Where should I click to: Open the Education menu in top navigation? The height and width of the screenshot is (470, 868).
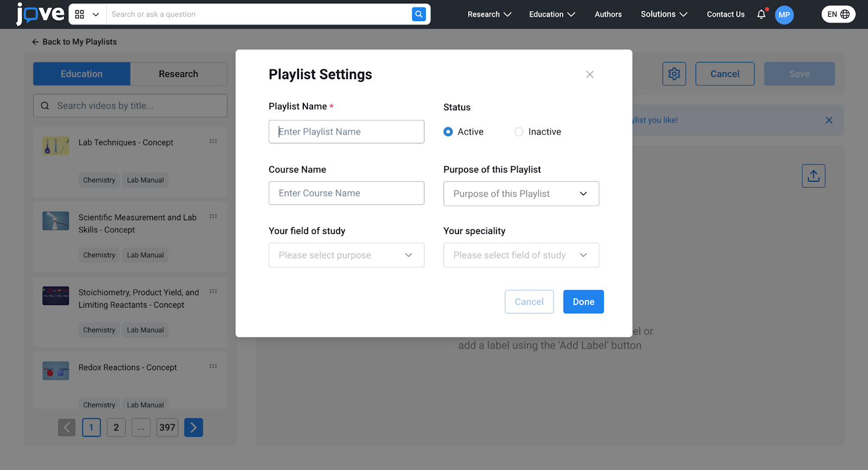click(552, 15)
